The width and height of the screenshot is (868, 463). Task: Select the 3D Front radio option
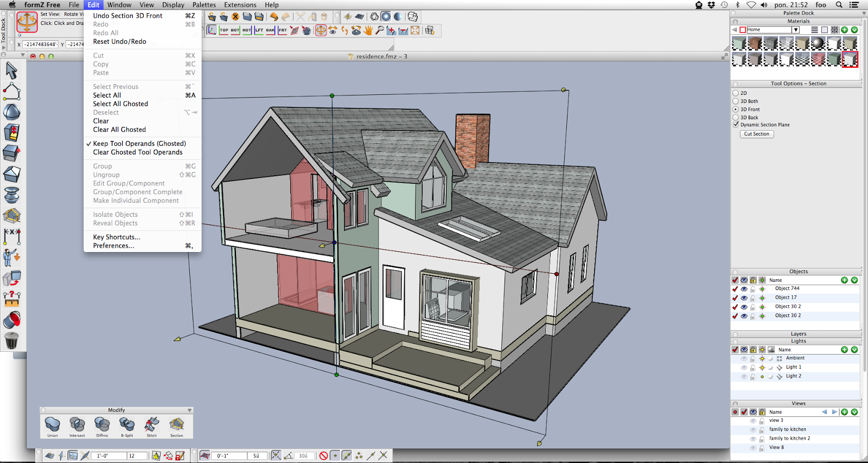[x=736, y=110]
